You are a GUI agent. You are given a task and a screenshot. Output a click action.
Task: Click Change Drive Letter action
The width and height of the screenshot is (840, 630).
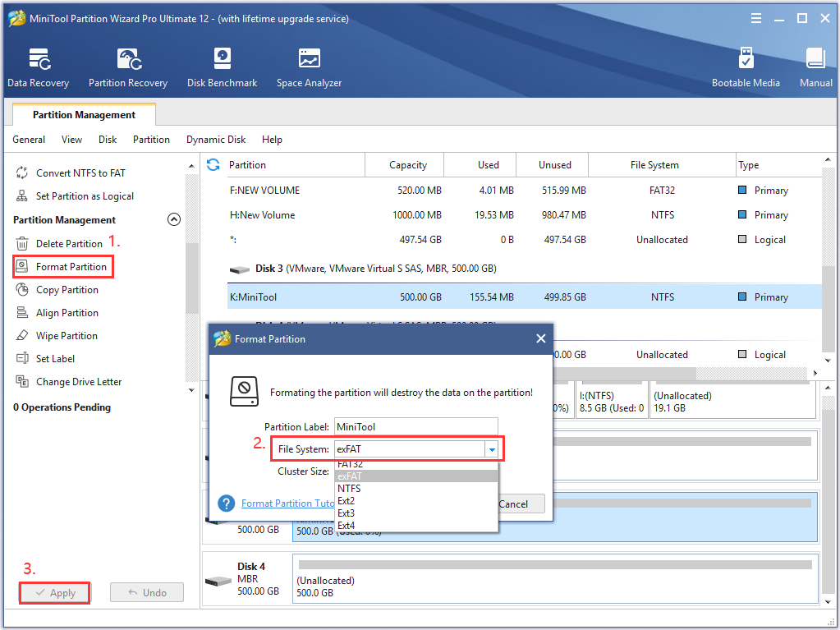tap(79, 382)
